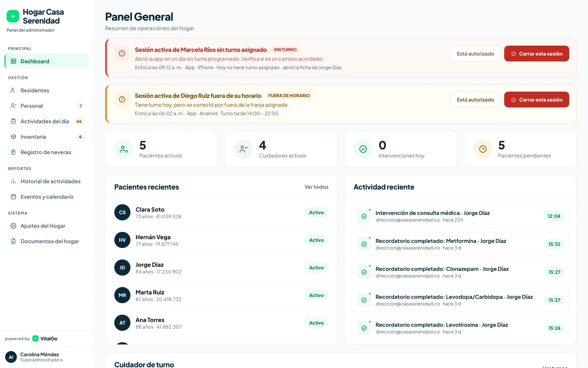
Task: Open Documentos del hogar
Action: point(47,241)
